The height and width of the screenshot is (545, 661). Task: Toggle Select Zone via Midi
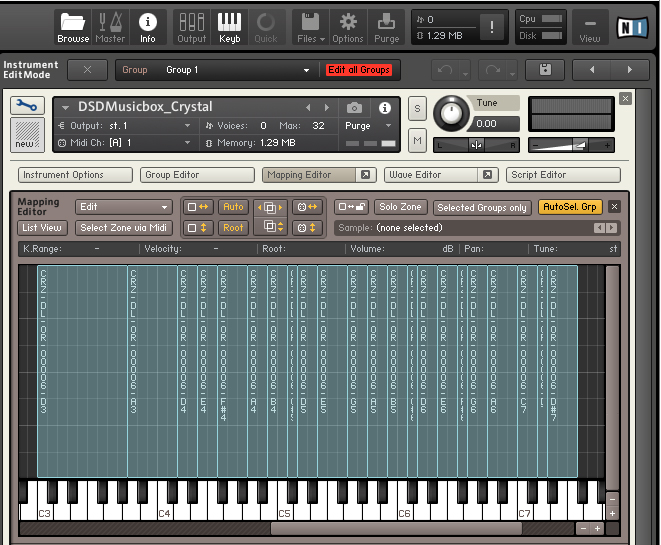[124, 228]
